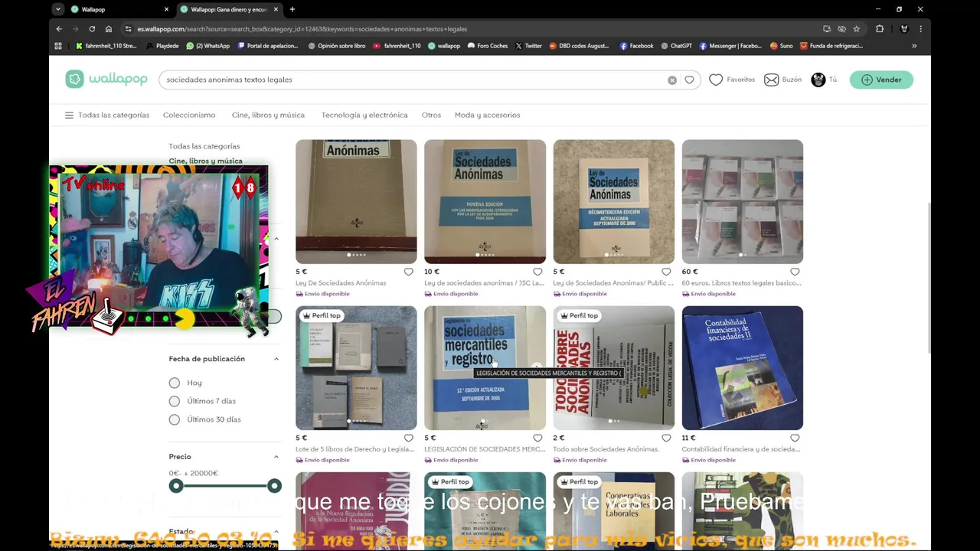Screen dimensions: 980x551
Task: Save search with heart icon in search bar
Action: pyautogui.click(x=689, y=80)
